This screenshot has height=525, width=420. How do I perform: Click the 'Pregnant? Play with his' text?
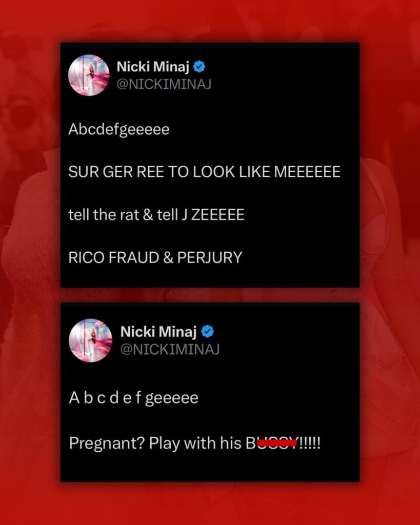click(155, 443)
